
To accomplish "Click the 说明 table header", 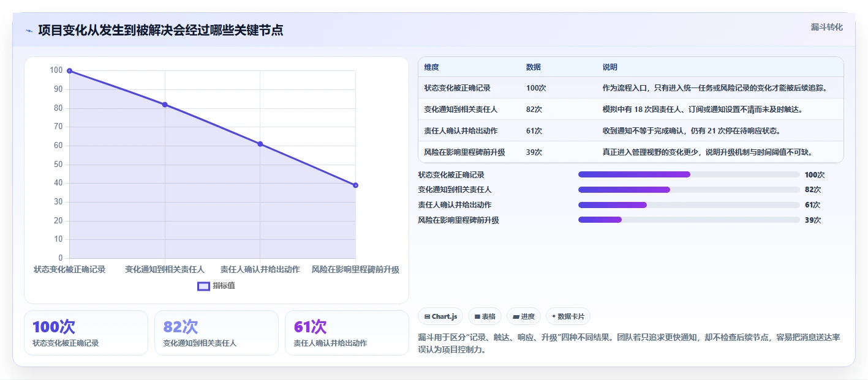I will click(610, 67).
